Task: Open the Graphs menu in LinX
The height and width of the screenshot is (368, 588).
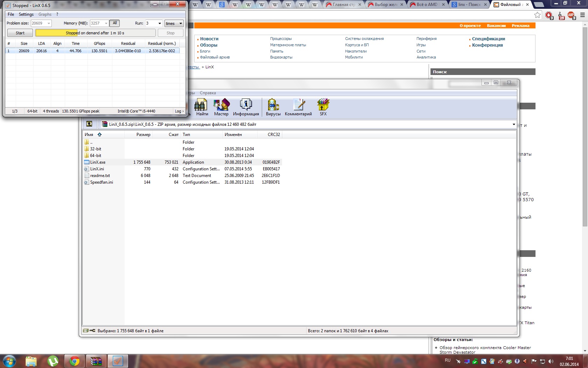Action: (x=45, y=14)
